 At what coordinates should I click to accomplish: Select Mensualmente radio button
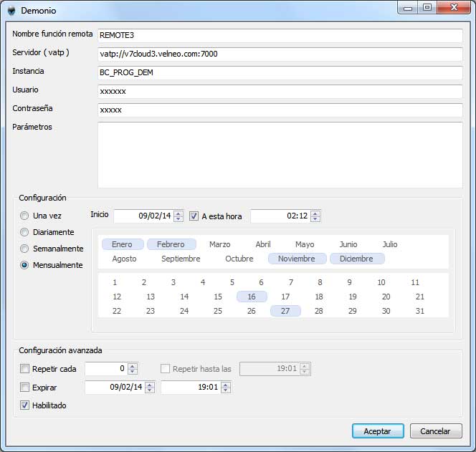(24, 265)
